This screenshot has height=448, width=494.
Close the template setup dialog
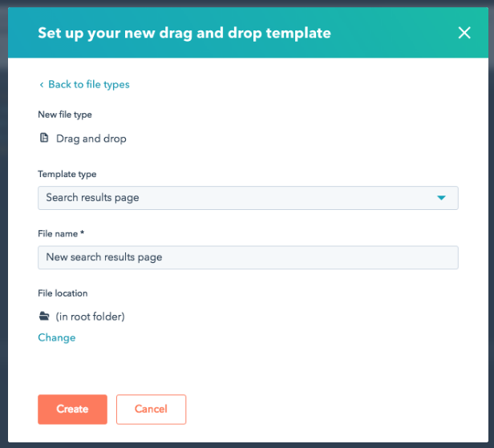(464, 33)
